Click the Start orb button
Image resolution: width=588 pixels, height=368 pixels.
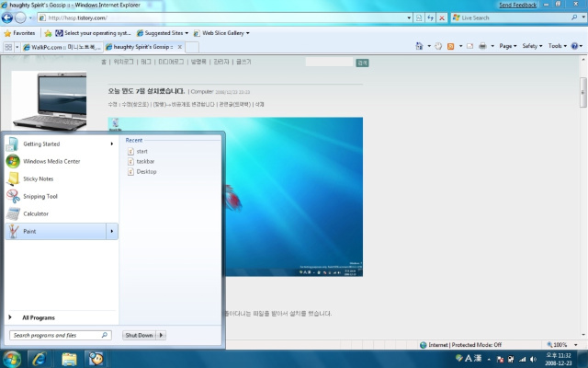tap(12, 359)
